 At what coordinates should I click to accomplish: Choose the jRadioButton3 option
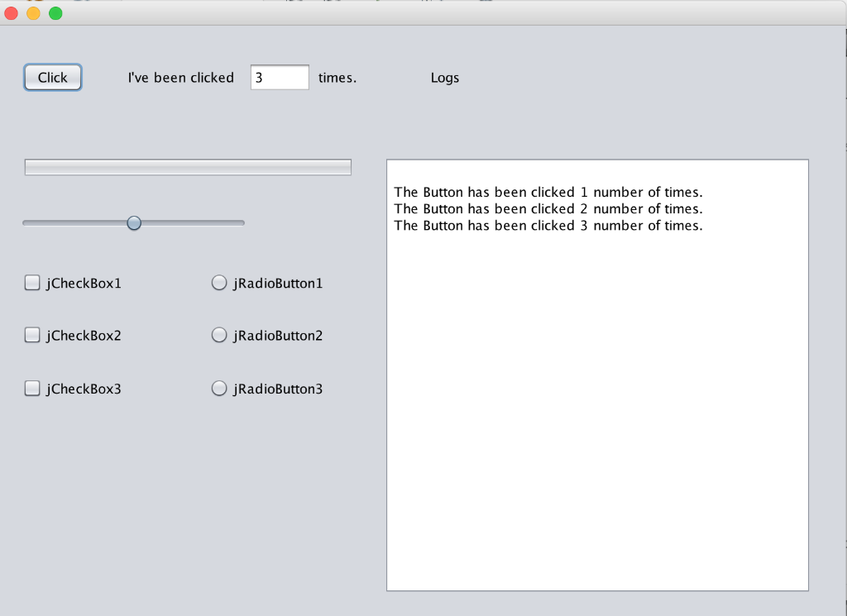tap(219, 387)
